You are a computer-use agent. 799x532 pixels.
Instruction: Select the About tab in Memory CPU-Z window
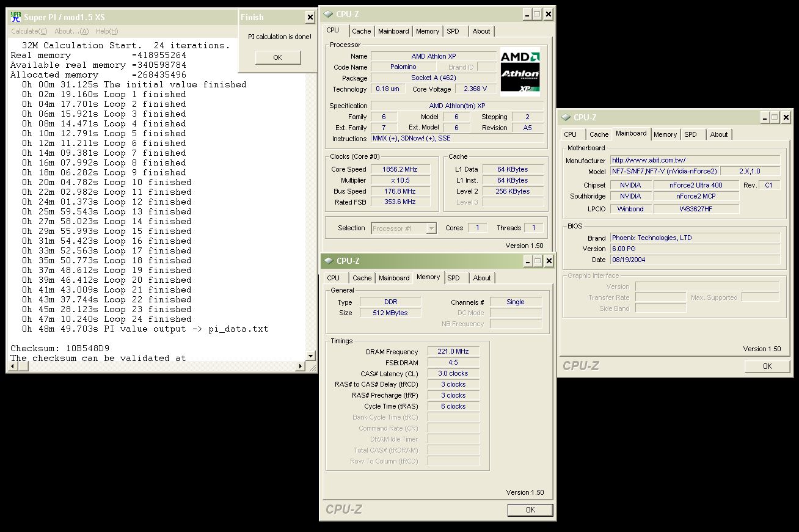pos(482,278)
